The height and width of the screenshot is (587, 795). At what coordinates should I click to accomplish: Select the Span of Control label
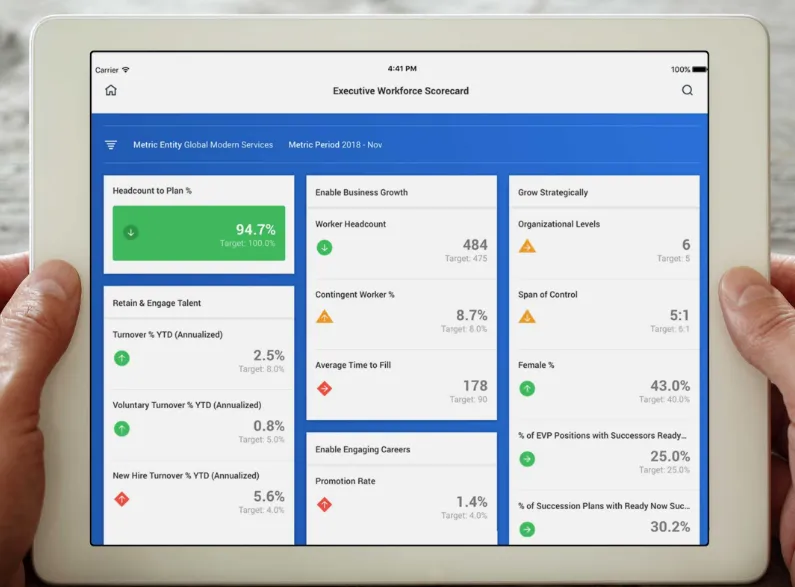click(548, 295)
